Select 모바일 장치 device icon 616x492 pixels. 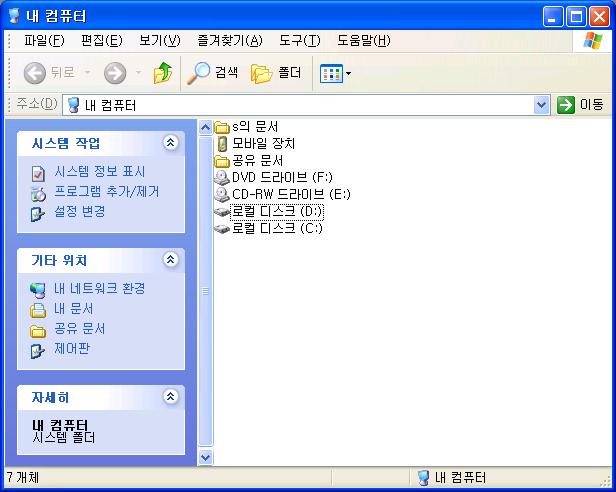(x=256, y=143)
